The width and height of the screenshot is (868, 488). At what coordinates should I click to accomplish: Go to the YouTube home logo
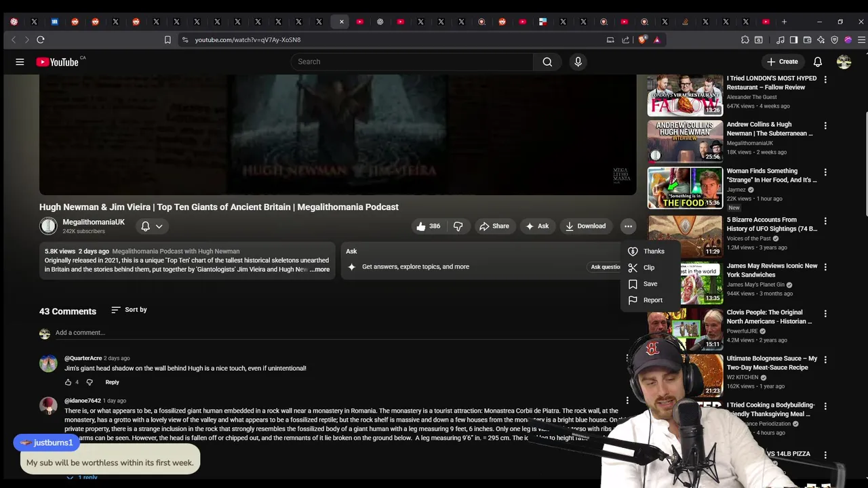coord(58,62)
